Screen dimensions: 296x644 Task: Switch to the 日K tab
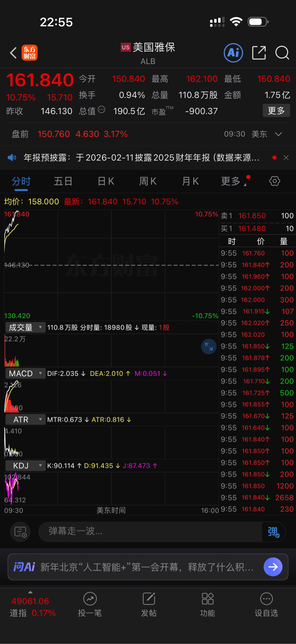click(x=106, y=181)
